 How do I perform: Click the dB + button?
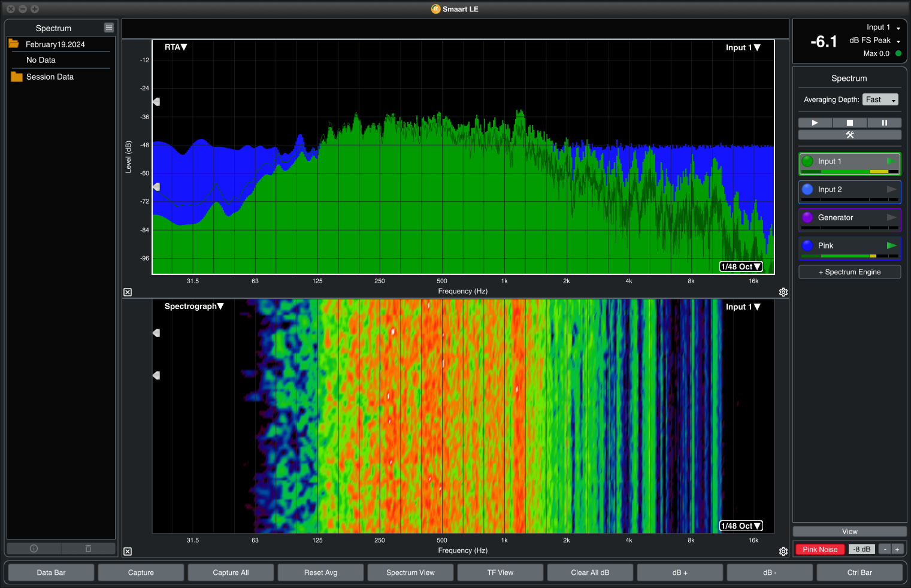coord(680,572)
